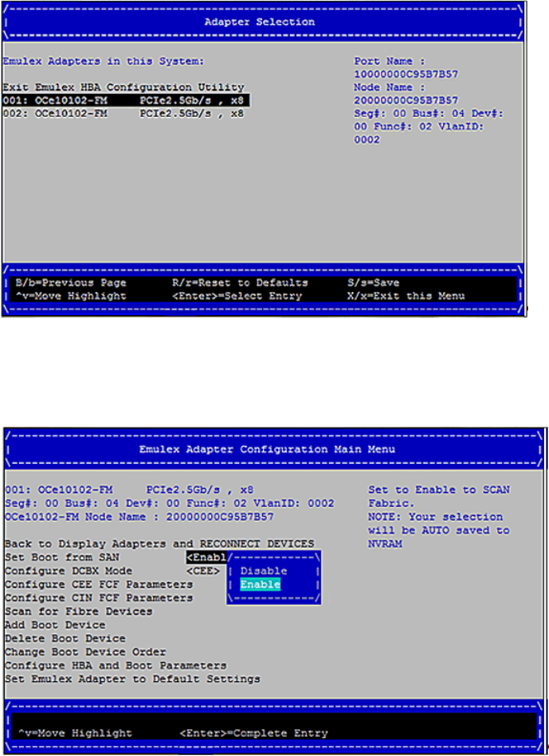
Task: Select Exit Emulex HBA Configuration Utility
Action: (124, 88)
